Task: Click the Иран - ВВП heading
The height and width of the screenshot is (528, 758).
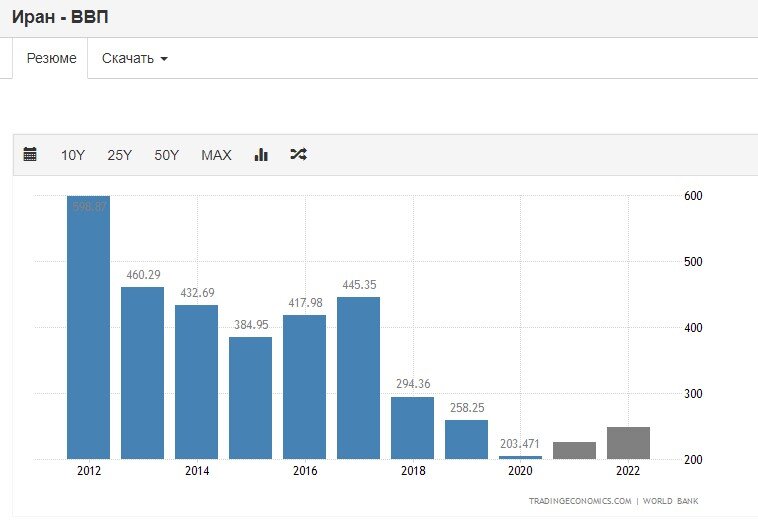Action: [60, 17]
